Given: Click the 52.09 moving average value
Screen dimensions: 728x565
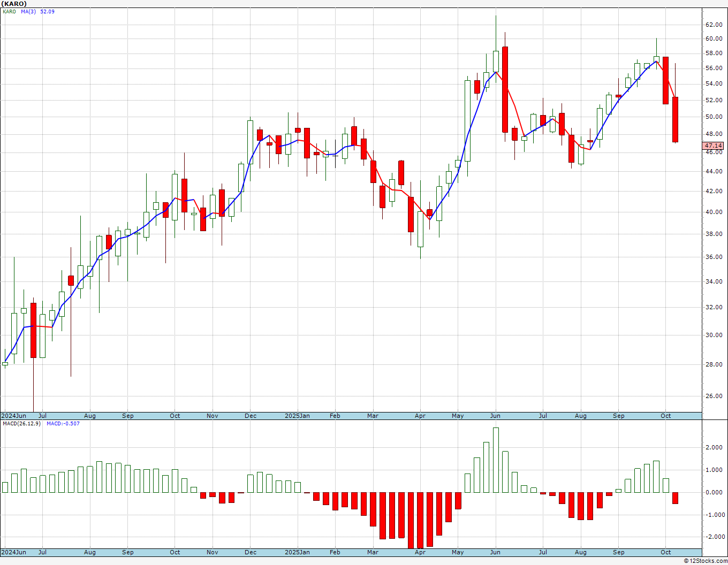Looking at the screenshot, I should click(47, 12).
